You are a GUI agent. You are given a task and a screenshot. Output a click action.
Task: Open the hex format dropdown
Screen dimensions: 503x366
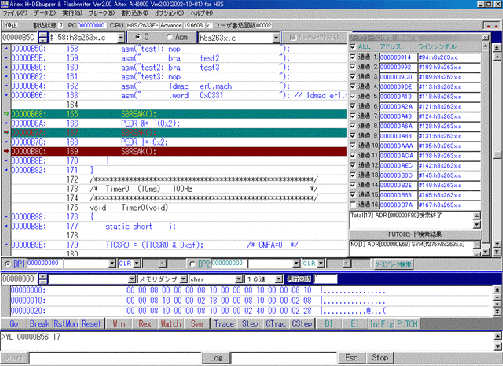239,279
